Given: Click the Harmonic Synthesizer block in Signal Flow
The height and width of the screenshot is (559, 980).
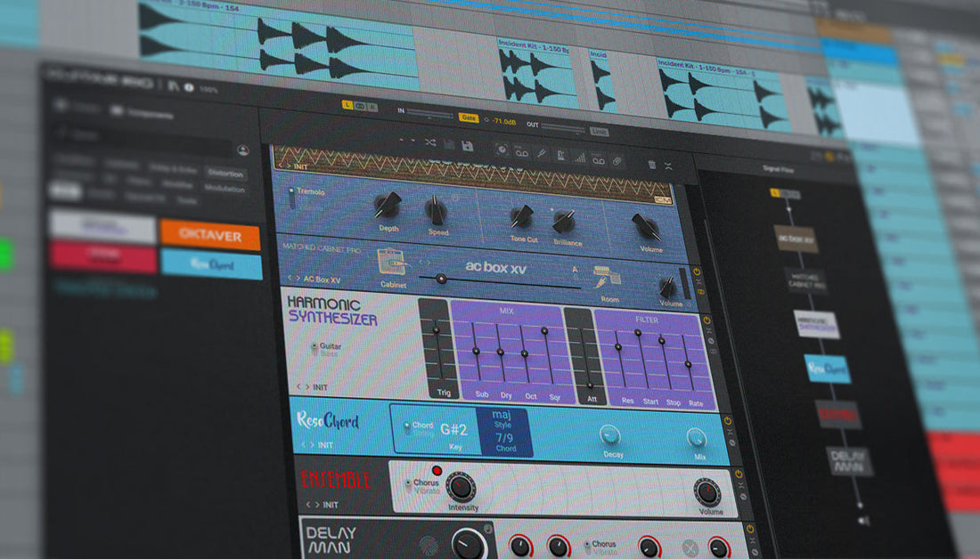Looking at the screenshot, I should [x=816, y=324].
